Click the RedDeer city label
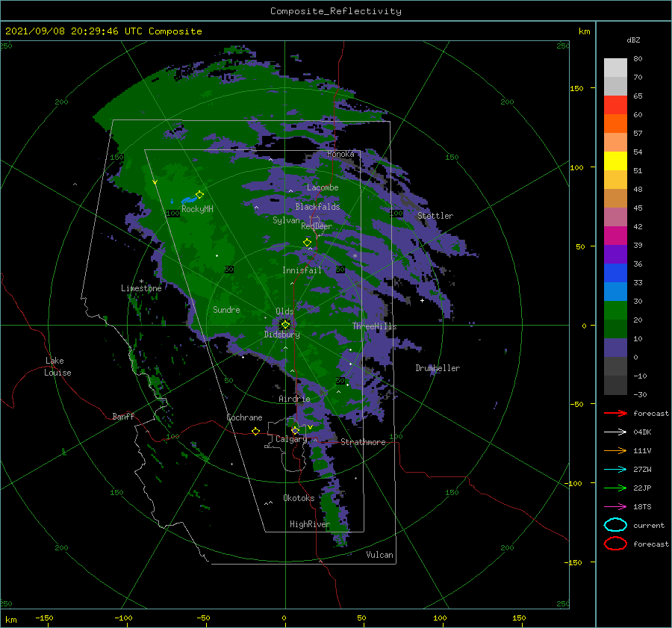Viewport: 672px width, 628px height. pos(317,226)
